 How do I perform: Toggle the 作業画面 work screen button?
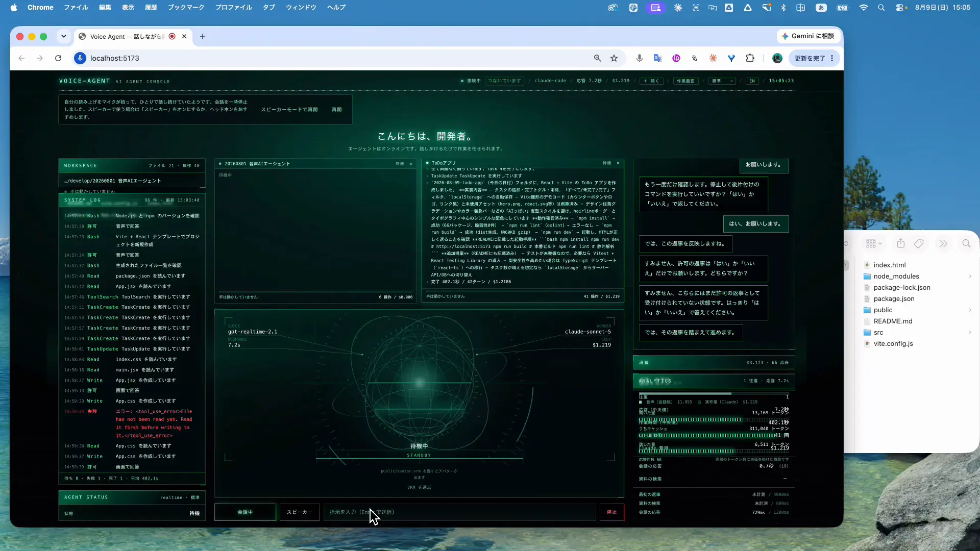(x=685, y=81)
